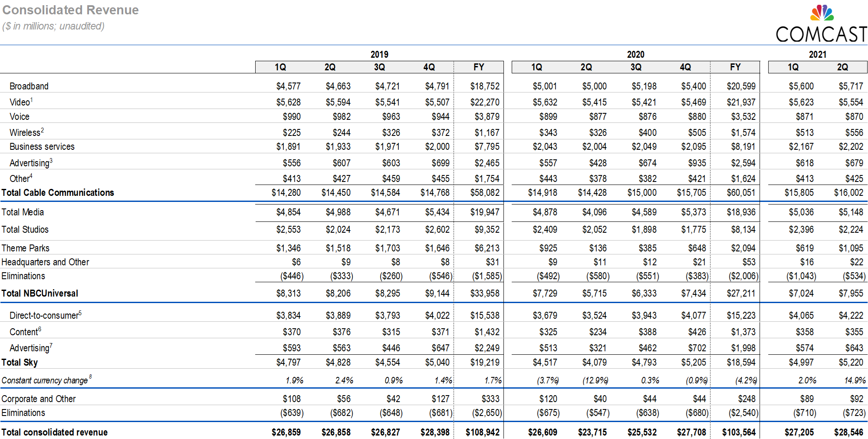
Task: Click the COMCAST wordmark text
Action: pyautogui.click(x=821, y=35)
